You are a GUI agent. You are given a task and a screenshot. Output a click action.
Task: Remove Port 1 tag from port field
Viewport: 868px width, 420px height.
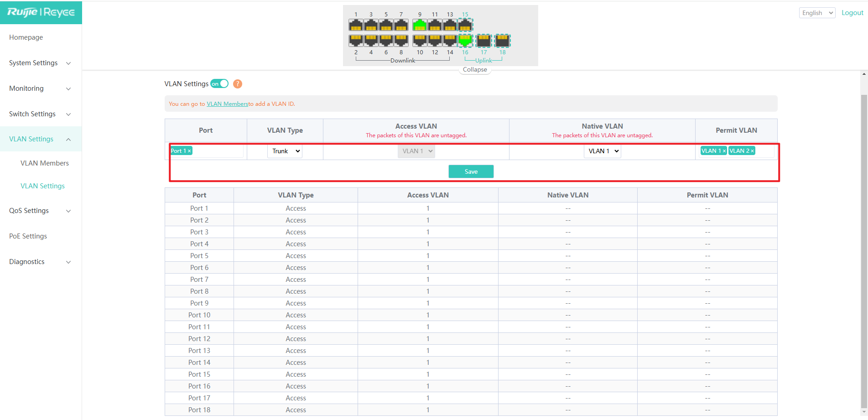point(189,151)
